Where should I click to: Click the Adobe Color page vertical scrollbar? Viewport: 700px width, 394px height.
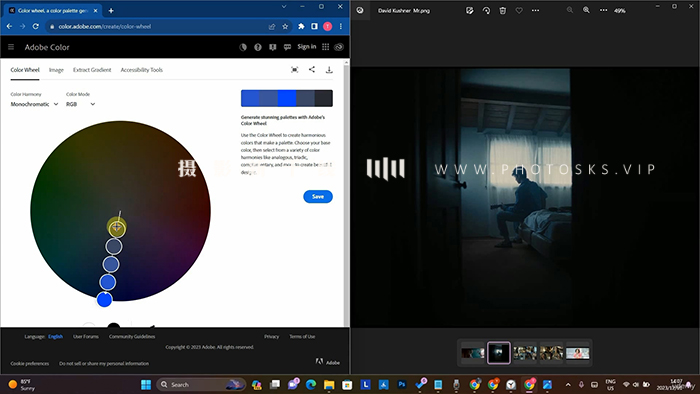tap(346, 193)
